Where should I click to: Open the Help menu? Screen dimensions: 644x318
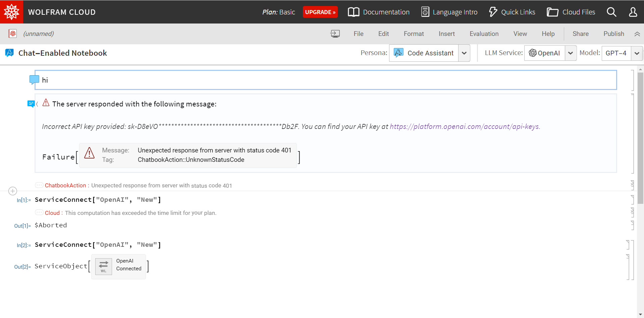548,34
